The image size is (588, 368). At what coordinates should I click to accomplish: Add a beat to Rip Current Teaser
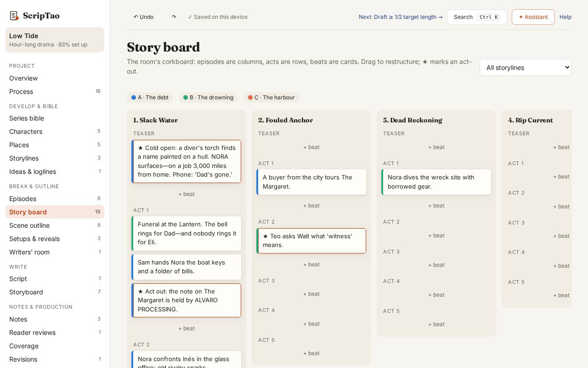[561, 147]
